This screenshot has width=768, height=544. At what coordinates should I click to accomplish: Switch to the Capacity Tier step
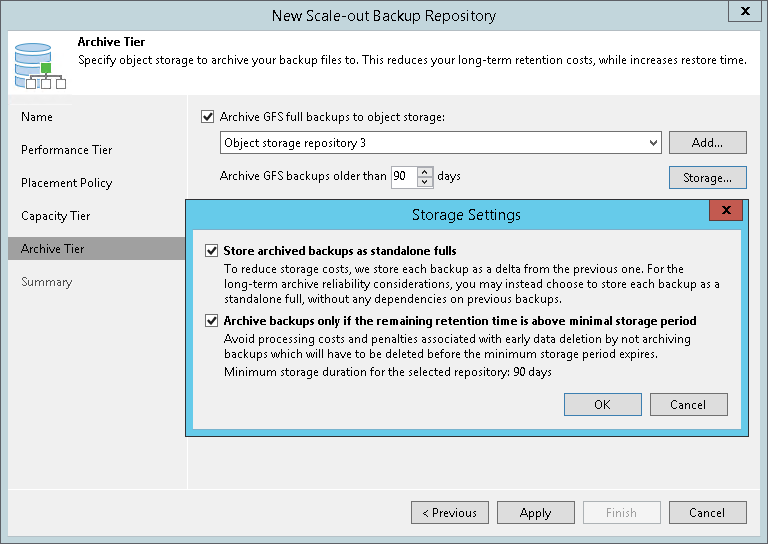[56, 216]
